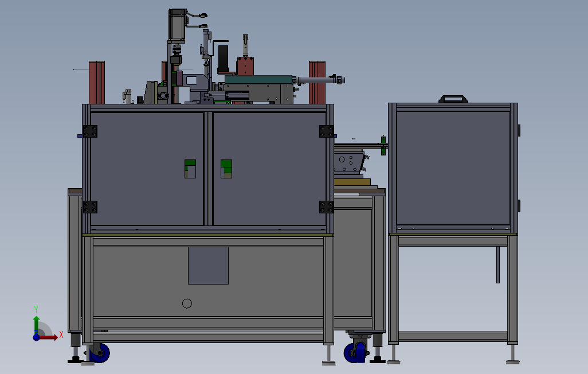Select the black rectangular block beside the red housing
Viewport: 588px width, 374px height.
pos(223,59)
